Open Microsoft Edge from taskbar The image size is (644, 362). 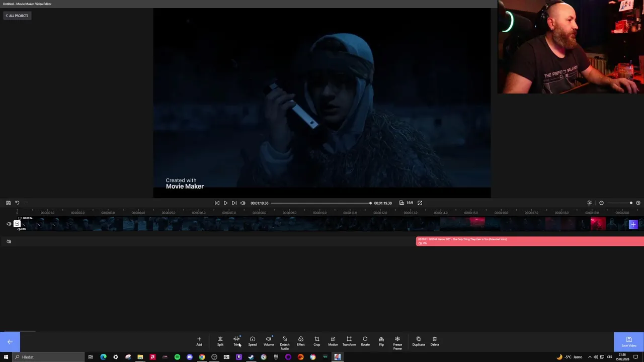pyautogui.click(x=103, y=357)
